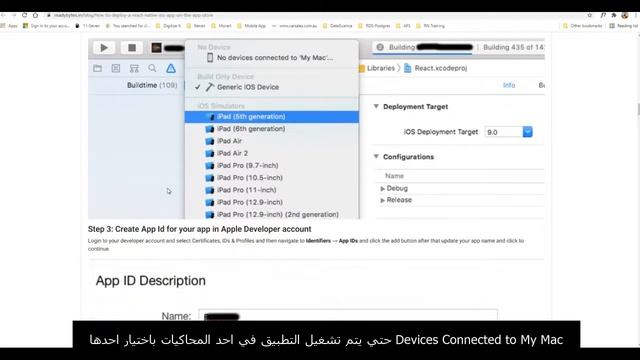640x360 pixels.
Task: Open the RN Training bookmarks folder
Action: pyautogui.click(x=431, y=26)
